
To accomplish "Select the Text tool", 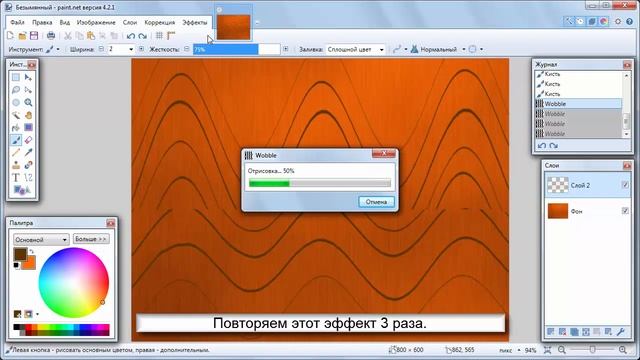I will click(16, 178).
